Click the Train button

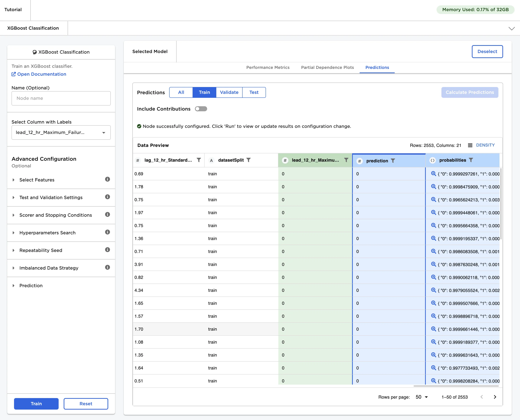pos(36,403)
